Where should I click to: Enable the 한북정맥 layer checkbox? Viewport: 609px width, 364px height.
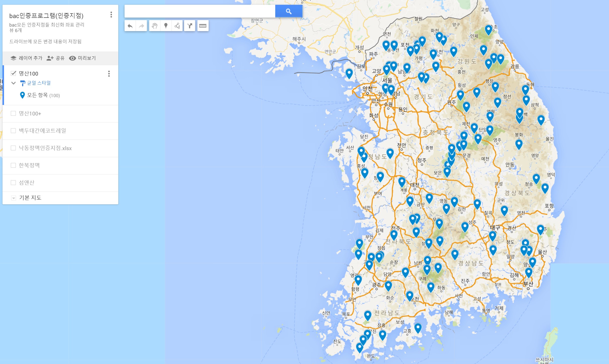click(x=14, y=165)
